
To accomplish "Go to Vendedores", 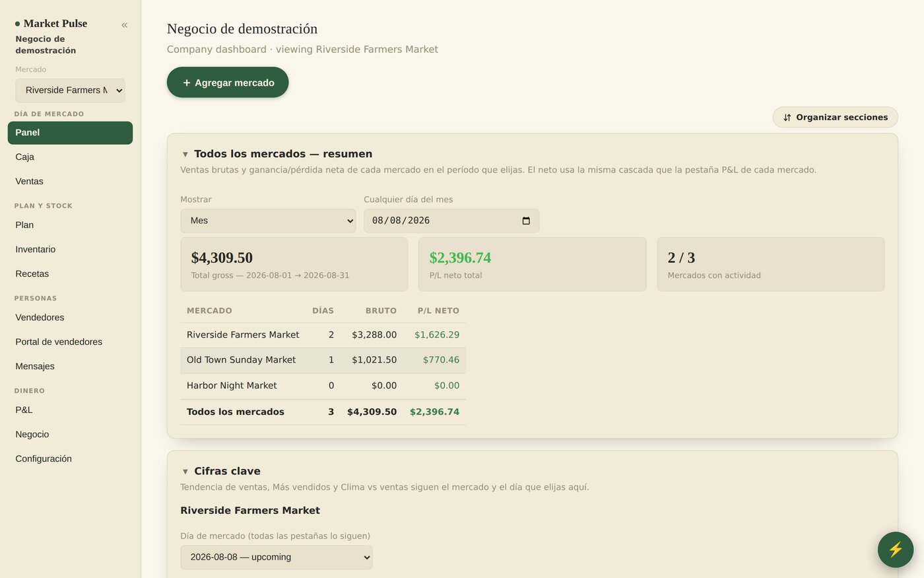I will click(70, 318).
